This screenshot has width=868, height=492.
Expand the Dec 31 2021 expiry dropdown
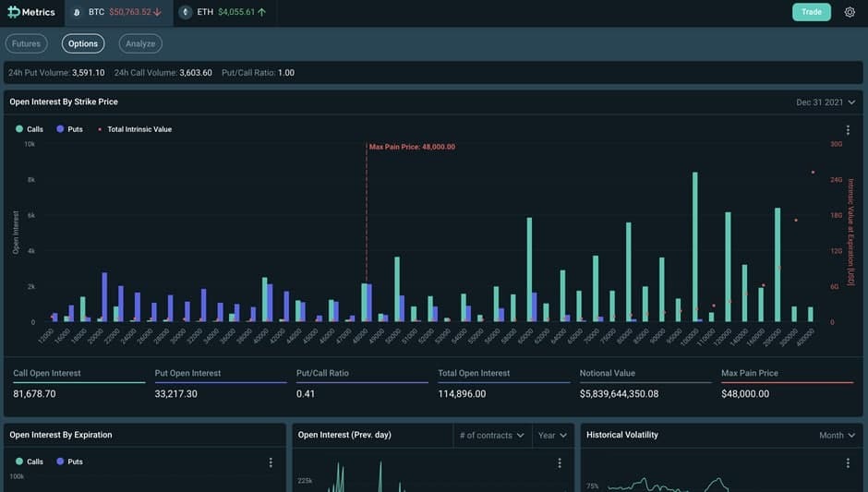click(826, 102)
